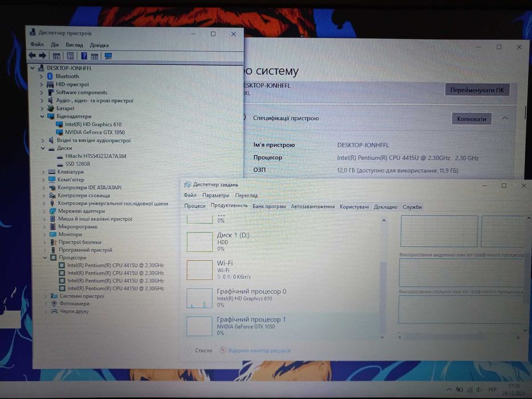Click the Back arrow in Device Manager toolbar
The image size is (532, 399).
pyautogui.click(x=33, y=56)
